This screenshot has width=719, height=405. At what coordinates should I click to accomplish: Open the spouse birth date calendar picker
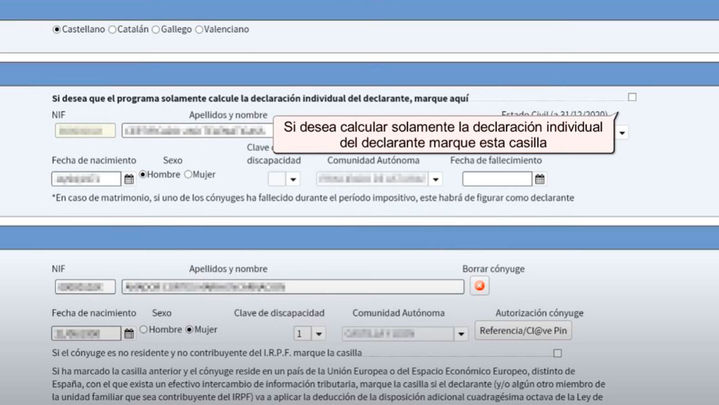click(x=129, y=333)
